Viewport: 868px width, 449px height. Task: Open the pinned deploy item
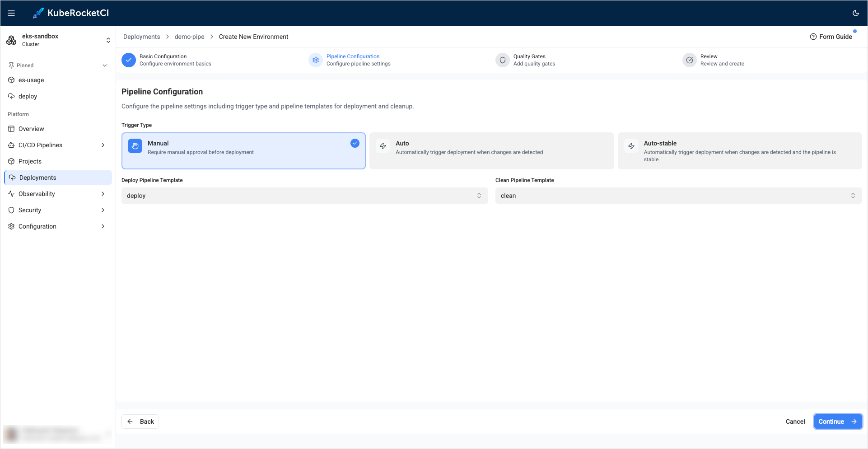(x=28, y=96)
